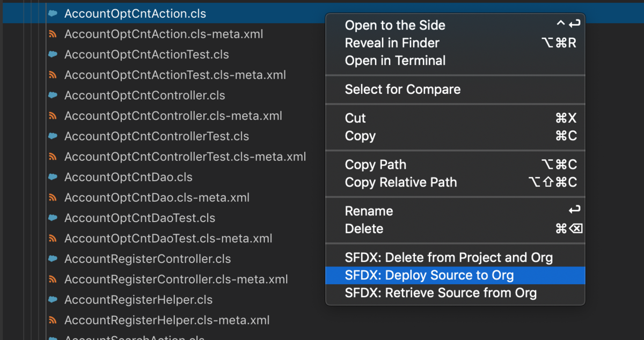Click the cloud icon beside AccountOptCntDaoTest.cls

(x=53, y=217)
